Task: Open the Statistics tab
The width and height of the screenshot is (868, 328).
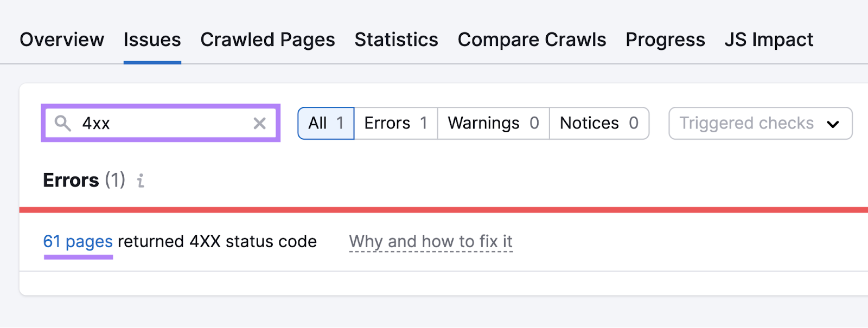Action: pyautogui.click(x=396, y=40)
